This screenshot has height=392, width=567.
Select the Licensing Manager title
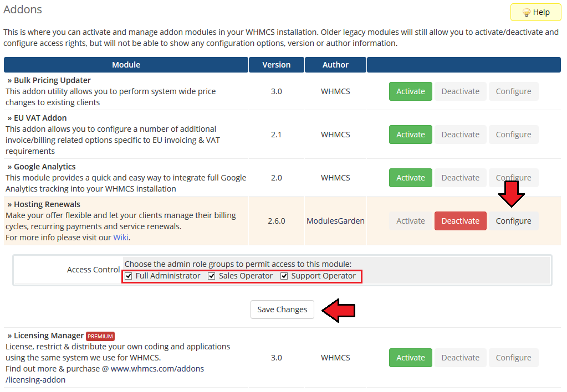coord(49,336)
